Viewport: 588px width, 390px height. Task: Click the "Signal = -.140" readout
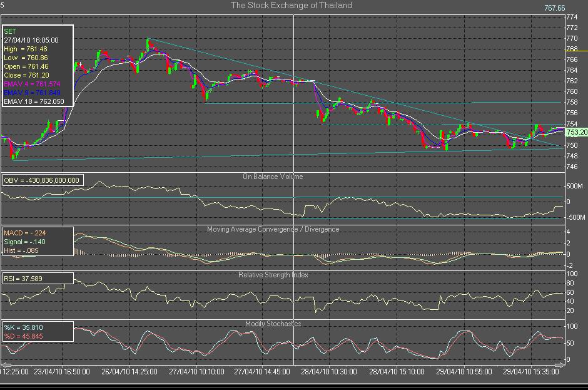[24, 242]
